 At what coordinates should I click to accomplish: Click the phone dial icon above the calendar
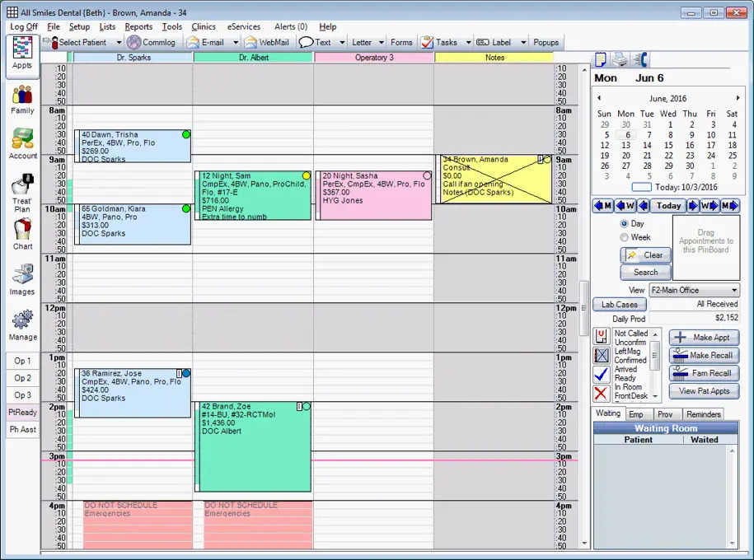pyautogui.click(x=642, y=58)
